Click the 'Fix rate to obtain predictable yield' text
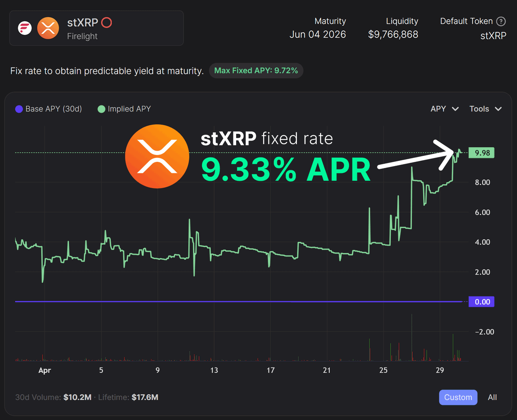This screenshot has width=517, height=420. [107, 71]
